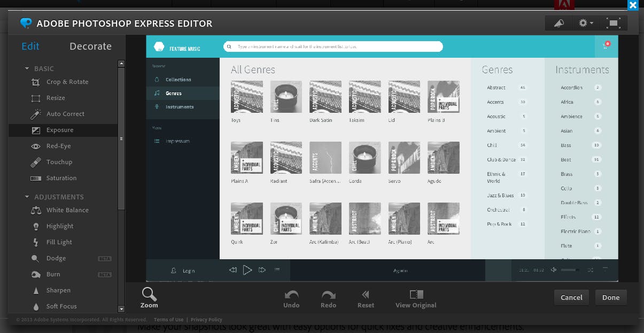
Task: Reset all edits
Action: coord(366,299)
